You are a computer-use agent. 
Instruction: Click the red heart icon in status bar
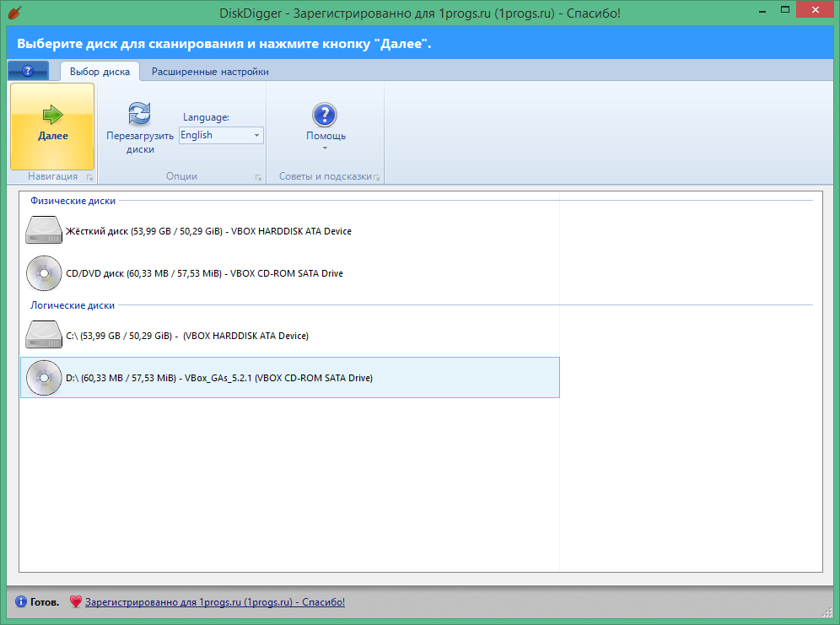coord(76,602)
